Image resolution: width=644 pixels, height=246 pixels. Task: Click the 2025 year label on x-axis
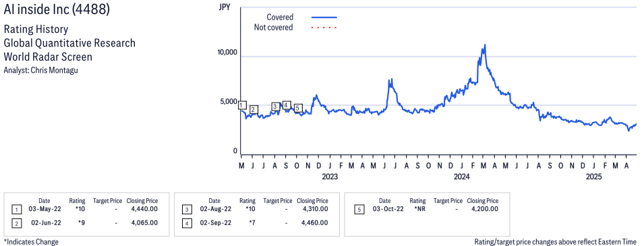593,177
